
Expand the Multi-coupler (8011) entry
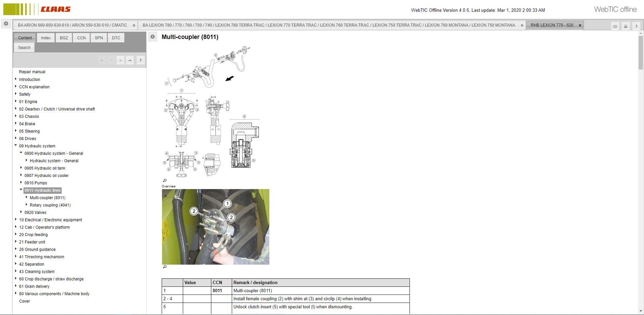[27, 197]
